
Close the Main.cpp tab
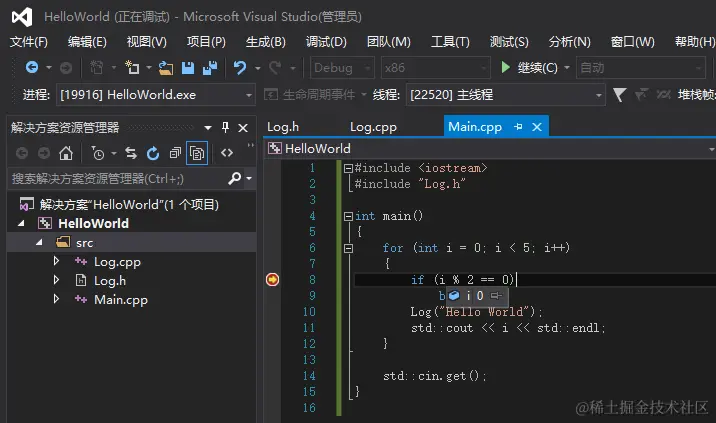[537, 127]
